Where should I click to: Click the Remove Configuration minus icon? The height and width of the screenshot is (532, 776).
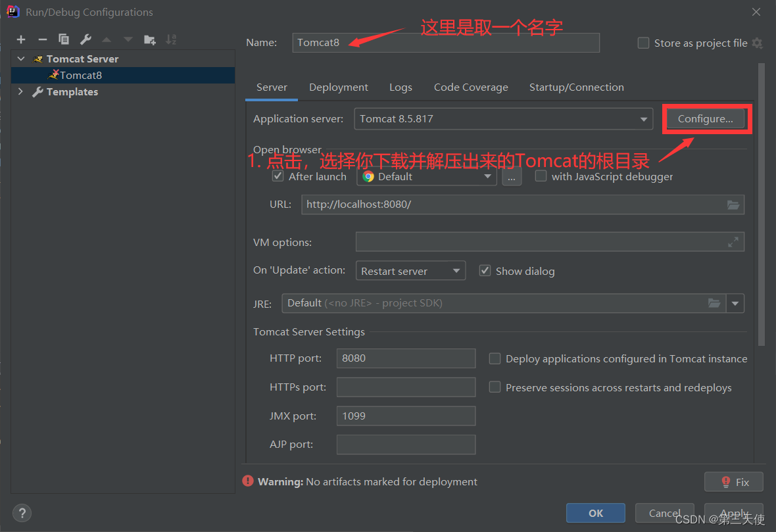42,39
